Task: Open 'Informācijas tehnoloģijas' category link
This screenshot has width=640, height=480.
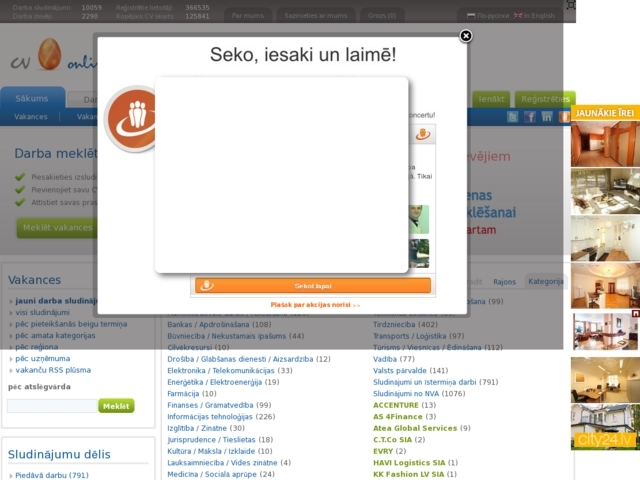Action: click(x=221, y=417)
